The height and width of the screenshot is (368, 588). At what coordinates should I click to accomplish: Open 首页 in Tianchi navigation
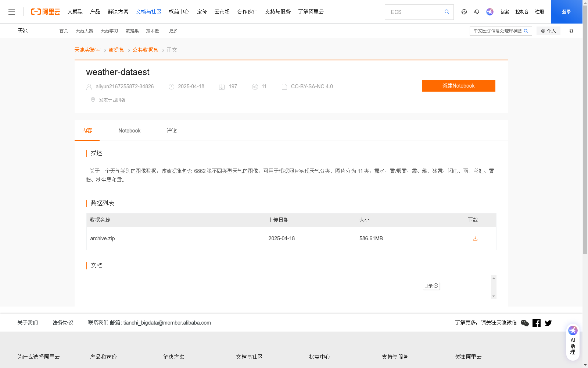64,31
